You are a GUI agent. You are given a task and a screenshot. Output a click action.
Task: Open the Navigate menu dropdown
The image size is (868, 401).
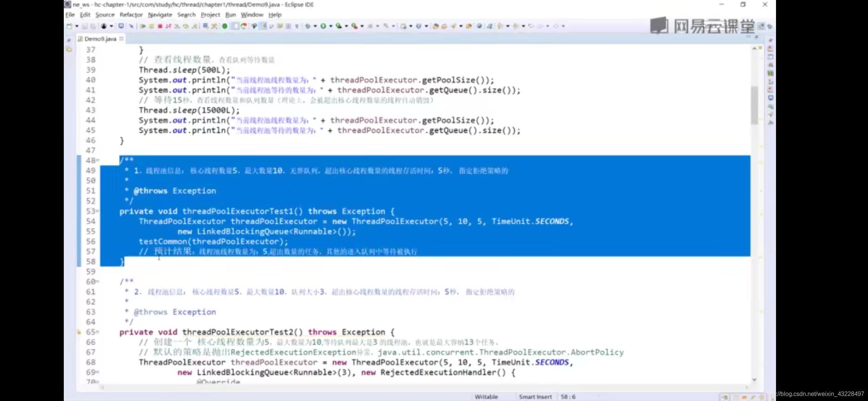click(x=160, y=15)
